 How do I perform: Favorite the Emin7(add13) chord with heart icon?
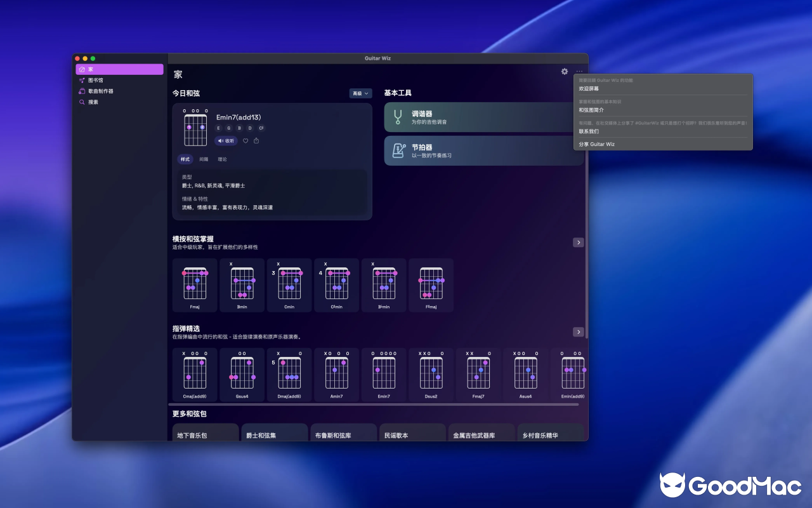[x=246, y=141]
